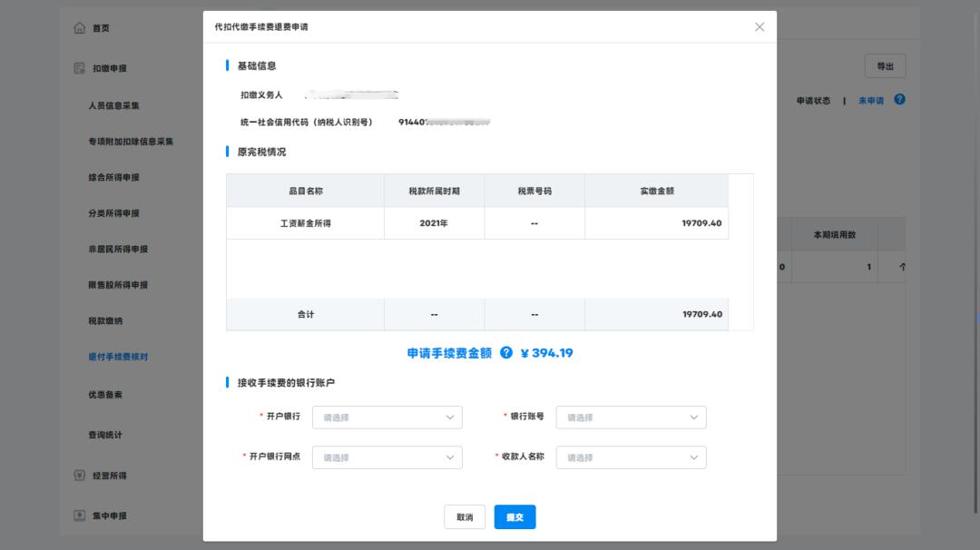This screenshot has height=550, width=980.
Task: Expand the 银行账号 dropdown
Action: (x=631, y=417)
